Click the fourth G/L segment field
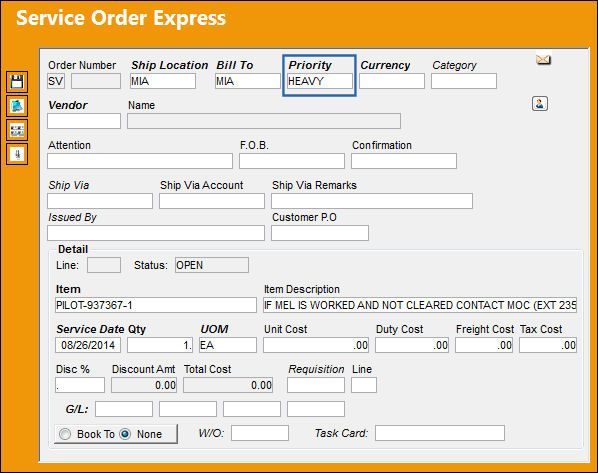The image size is (598, 473). (316, 409)
